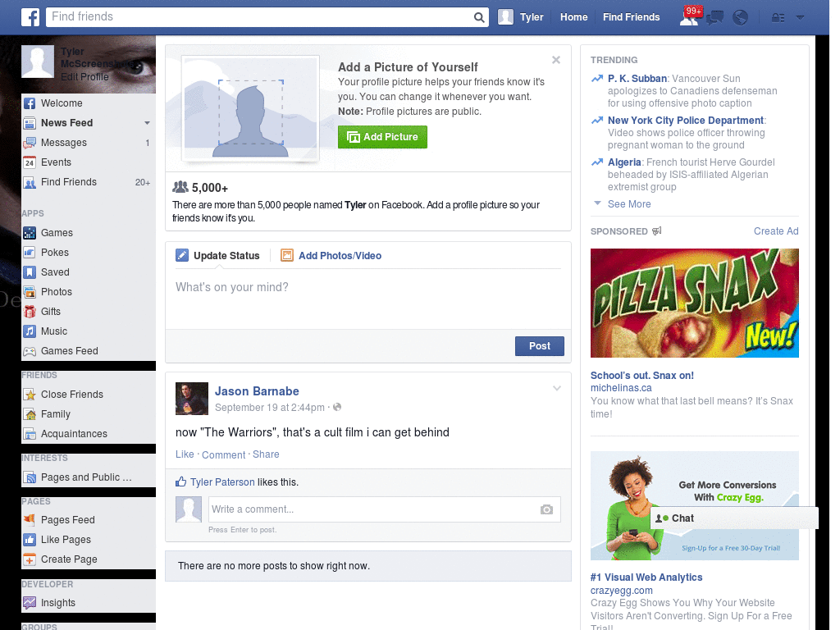Image resolution: width=840 pixels, height=630 pixels.
Task: Click Edit Profile under the user name
Action: 84,77
